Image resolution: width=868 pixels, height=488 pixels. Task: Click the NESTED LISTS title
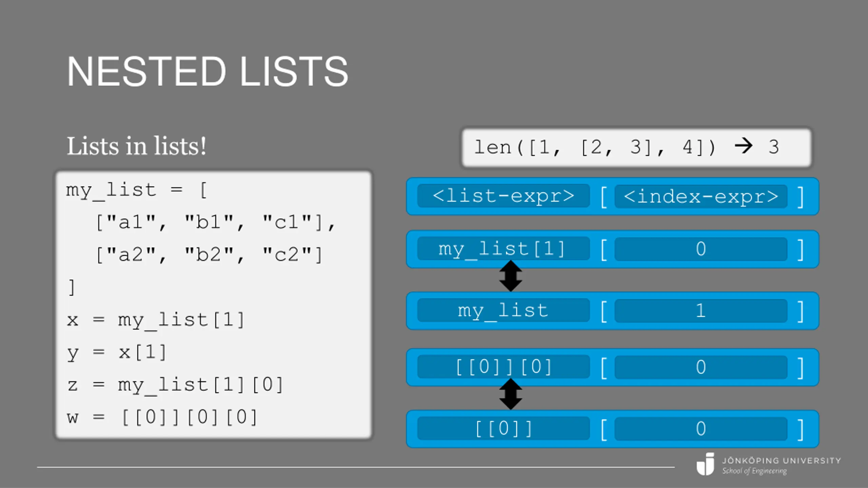(208, 71)
